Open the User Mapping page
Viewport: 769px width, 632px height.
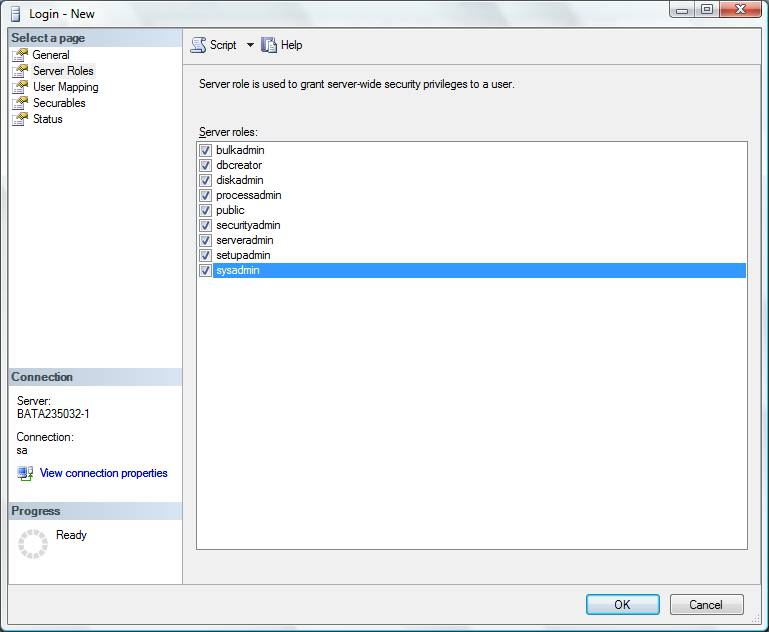65,87
